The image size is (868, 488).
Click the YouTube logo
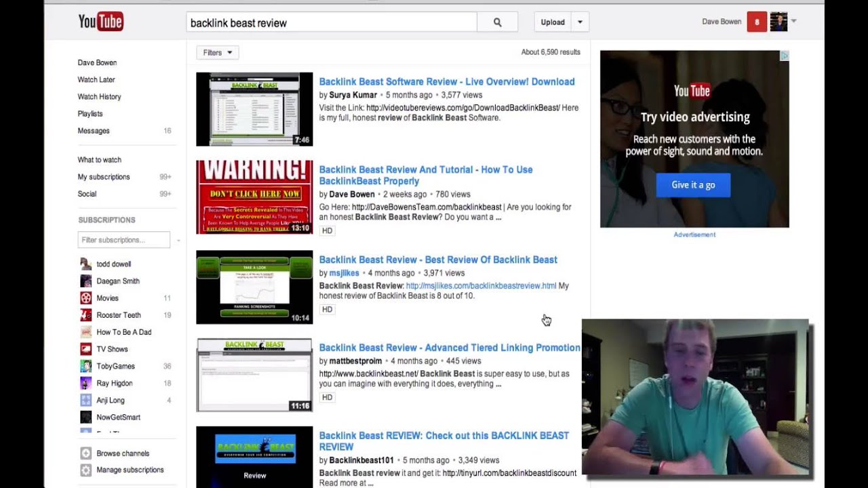(100, 22)
